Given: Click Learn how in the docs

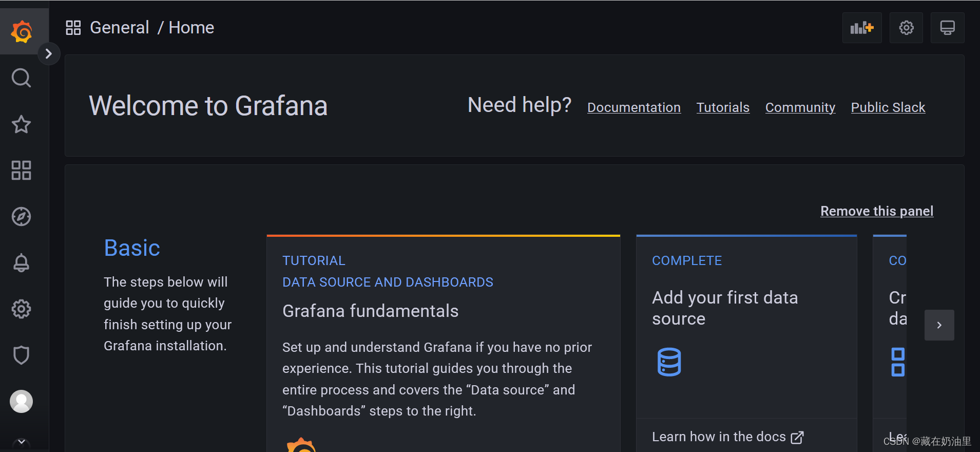Looking at the screenshot, I should pos(719,437).
